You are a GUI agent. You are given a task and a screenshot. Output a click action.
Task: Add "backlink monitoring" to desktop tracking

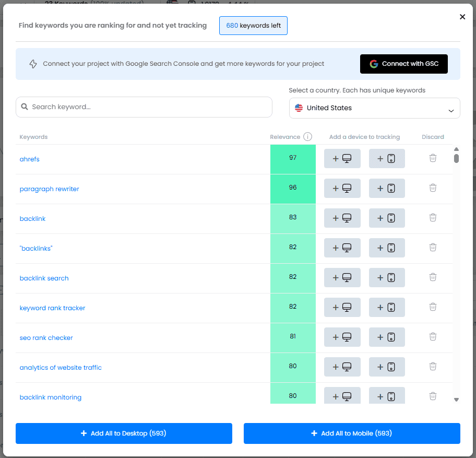(x=342, y=395)
